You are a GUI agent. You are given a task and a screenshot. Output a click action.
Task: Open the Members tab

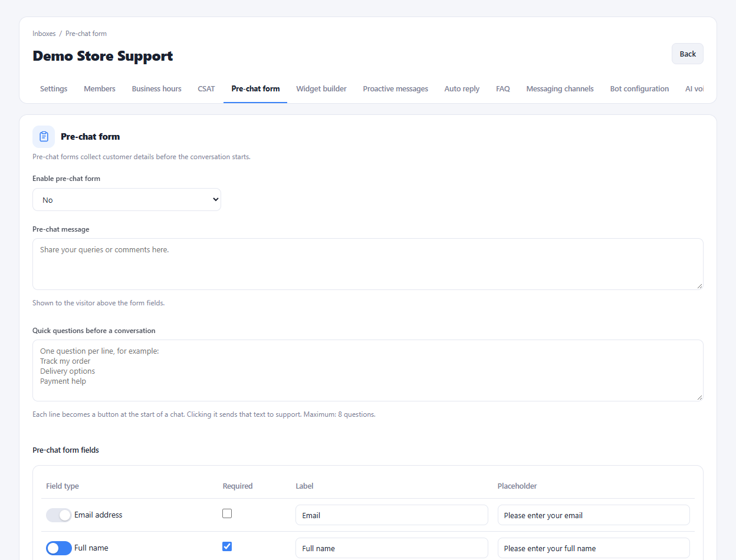[x=100, y=89]
